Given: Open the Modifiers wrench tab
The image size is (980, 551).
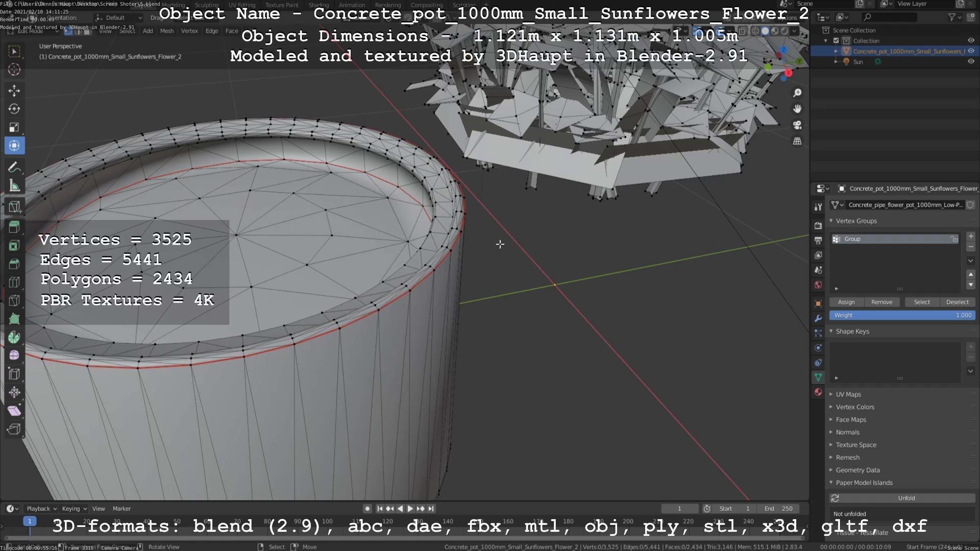Looking at the screenshot, I should coord(818,318).
